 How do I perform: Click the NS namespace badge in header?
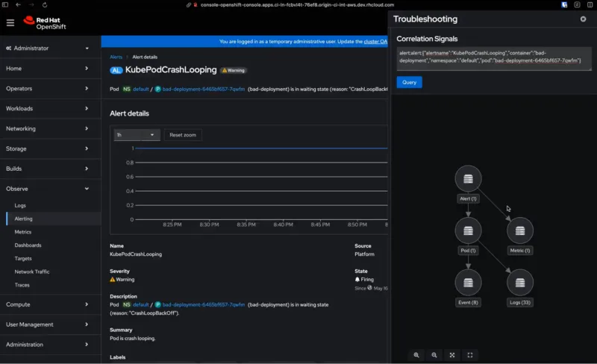[126, 89]
